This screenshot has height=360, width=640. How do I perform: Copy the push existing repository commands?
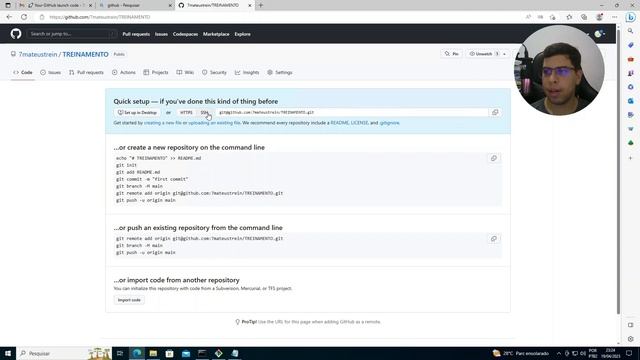493,239
